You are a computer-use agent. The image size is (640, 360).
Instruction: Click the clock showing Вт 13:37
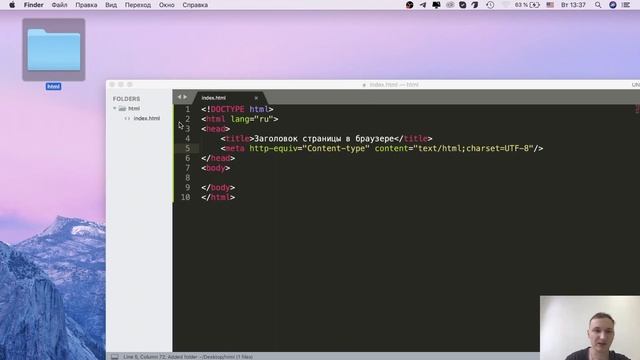(573, 5)
